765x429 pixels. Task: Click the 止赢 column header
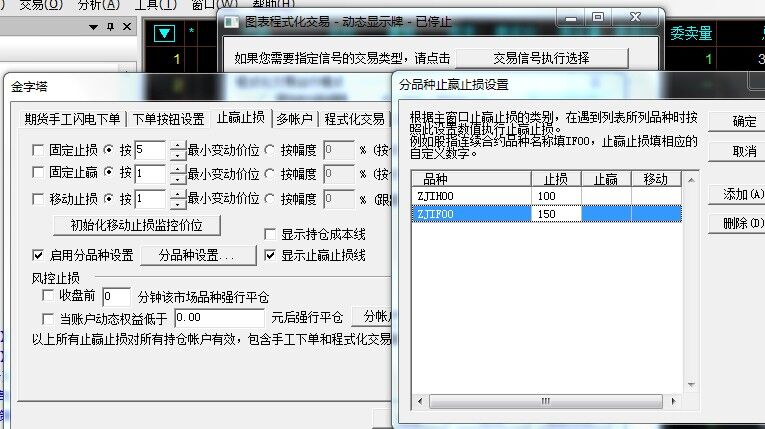tap(606, 179)
